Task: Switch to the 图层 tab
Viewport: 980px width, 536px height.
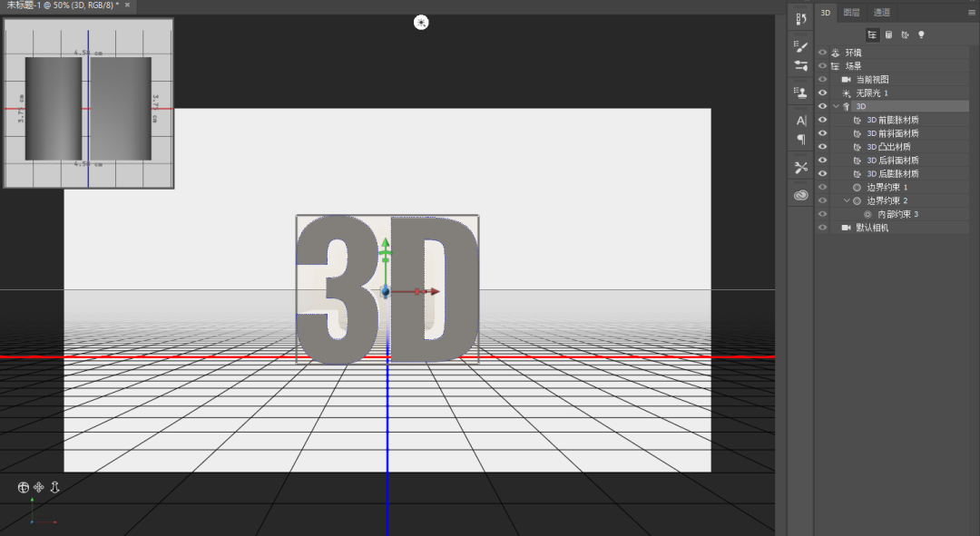Action: [x=851, y=13]
